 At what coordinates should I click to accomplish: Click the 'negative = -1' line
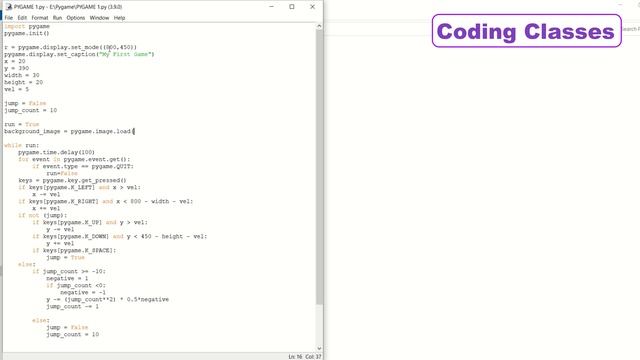tap(83, 292)
